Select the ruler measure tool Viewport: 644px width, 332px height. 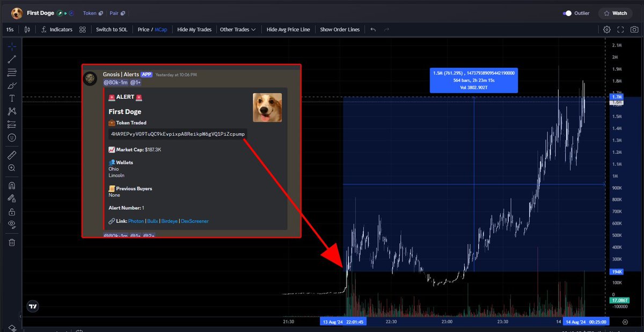coord(12,155)
